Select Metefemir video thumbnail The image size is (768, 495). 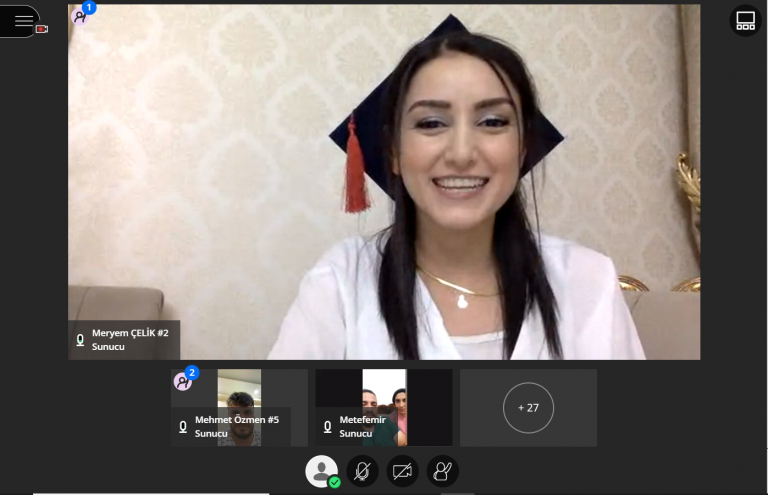point(384,407)
